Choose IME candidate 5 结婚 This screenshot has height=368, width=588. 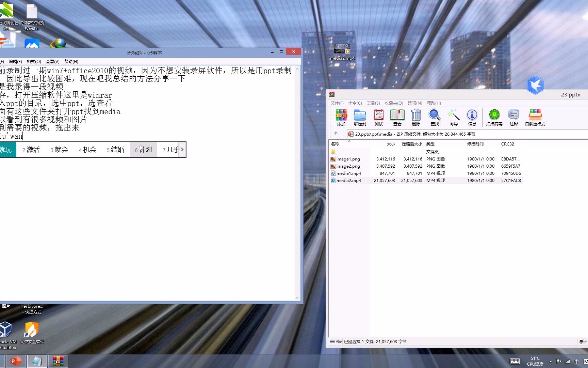115,150
